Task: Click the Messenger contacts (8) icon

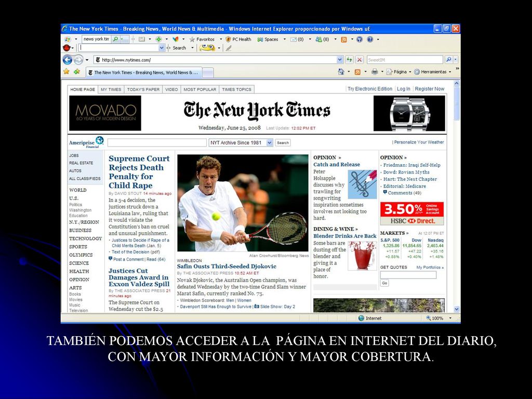Action: 322,39
